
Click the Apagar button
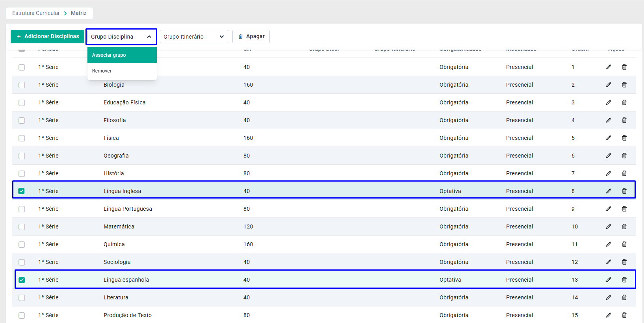point(251,37)
